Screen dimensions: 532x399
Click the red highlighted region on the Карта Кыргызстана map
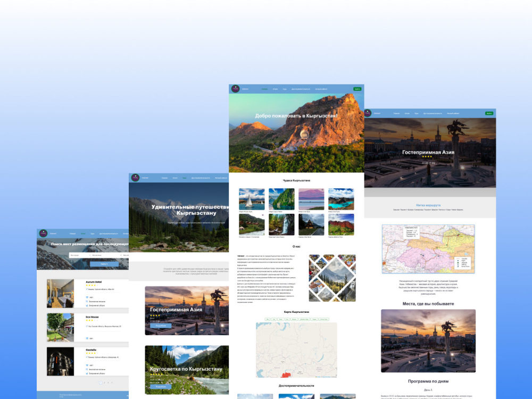[x=286, y=375]
